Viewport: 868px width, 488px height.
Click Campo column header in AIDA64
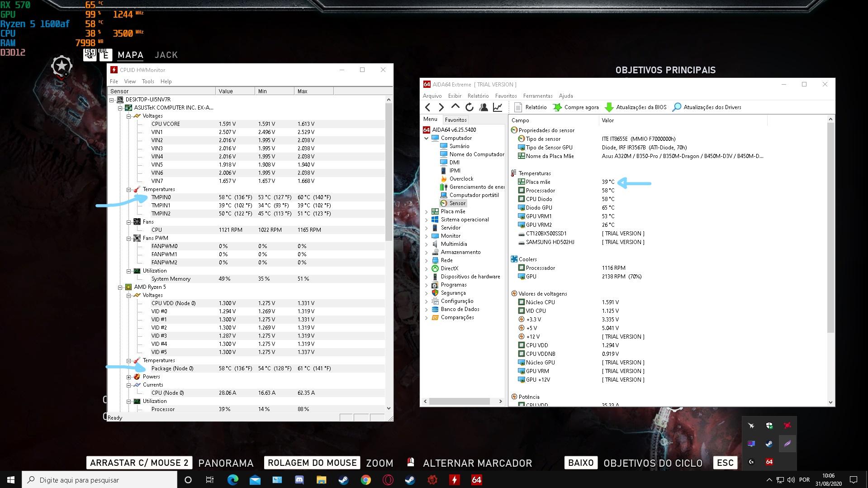(x=554, y=120)
